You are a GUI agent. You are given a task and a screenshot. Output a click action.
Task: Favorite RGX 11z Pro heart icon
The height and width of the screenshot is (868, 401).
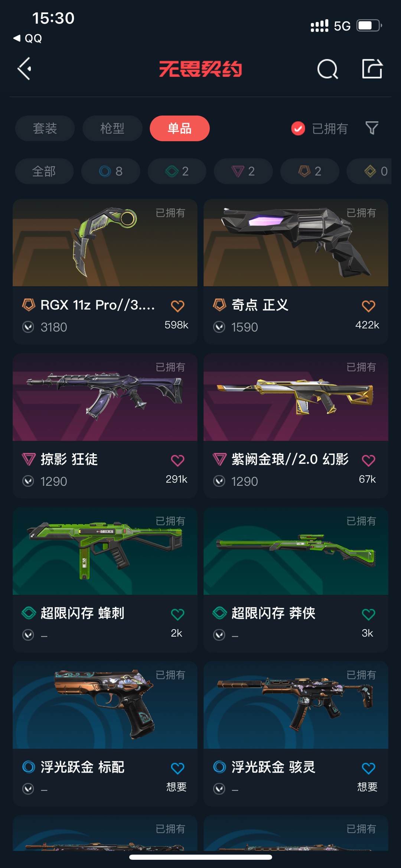[x=177, y=306]
